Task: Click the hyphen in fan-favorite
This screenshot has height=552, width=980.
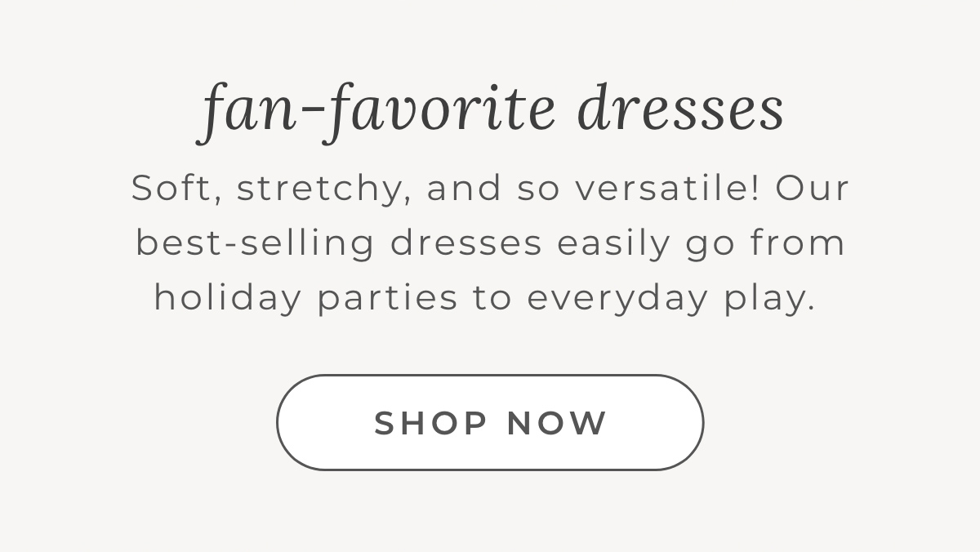Action: click(312, 109)
